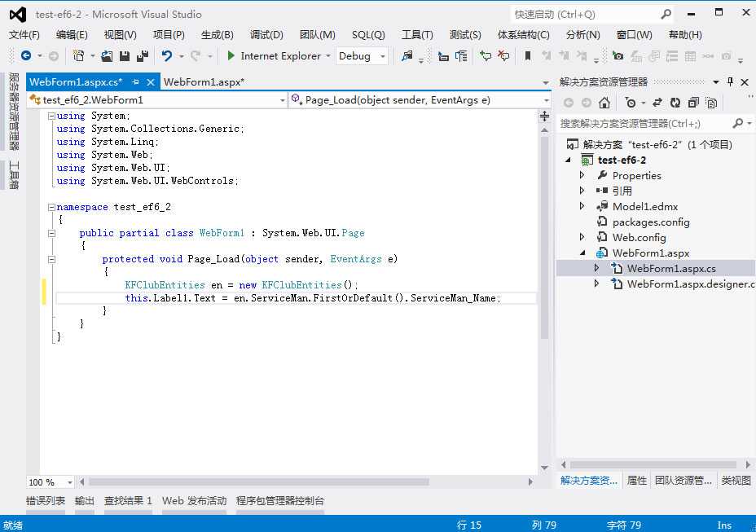The height and width of the screenshot is (532, 756).
Task: Toggle a bookmark with the bookmark icon
Action: [528, 56]
